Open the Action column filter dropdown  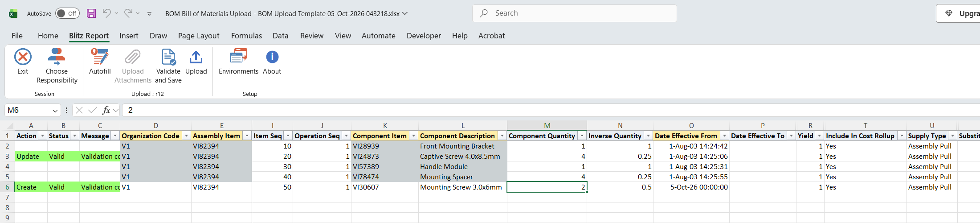(x=42, y=136)
